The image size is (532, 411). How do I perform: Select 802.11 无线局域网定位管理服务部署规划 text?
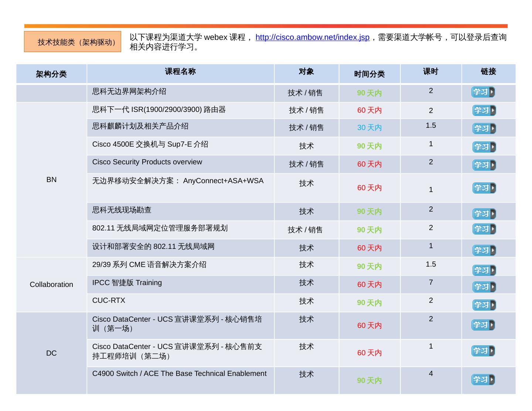click(160, 228)
